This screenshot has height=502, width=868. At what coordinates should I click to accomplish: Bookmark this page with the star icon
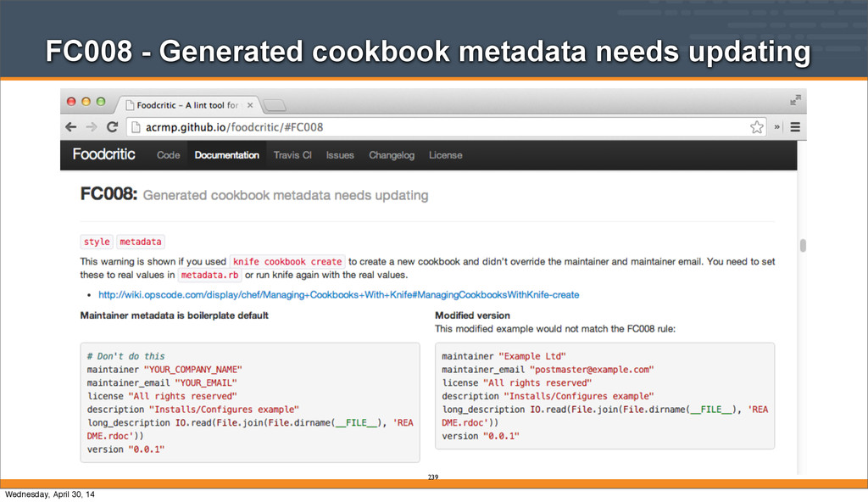click(x=756, y=127)
